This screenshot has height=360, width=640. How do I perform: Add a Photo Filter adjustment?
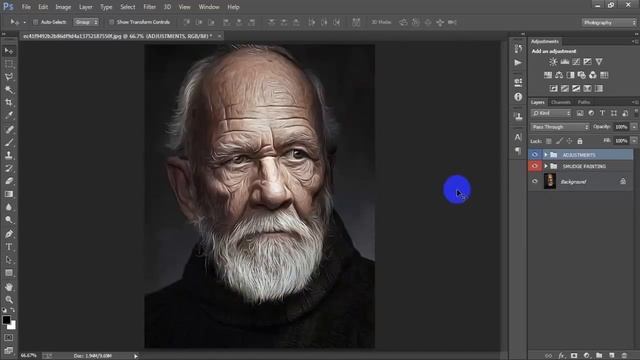(582, 75)
